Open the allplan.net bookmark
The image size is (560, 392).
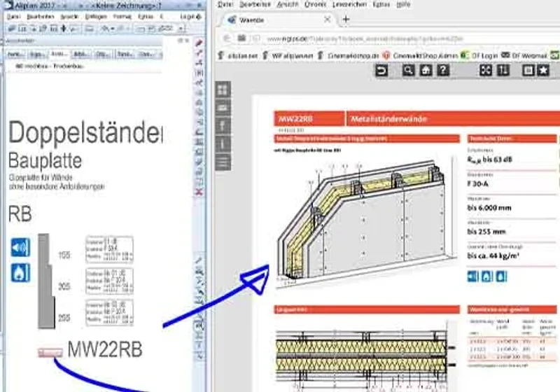coord(238,56)
